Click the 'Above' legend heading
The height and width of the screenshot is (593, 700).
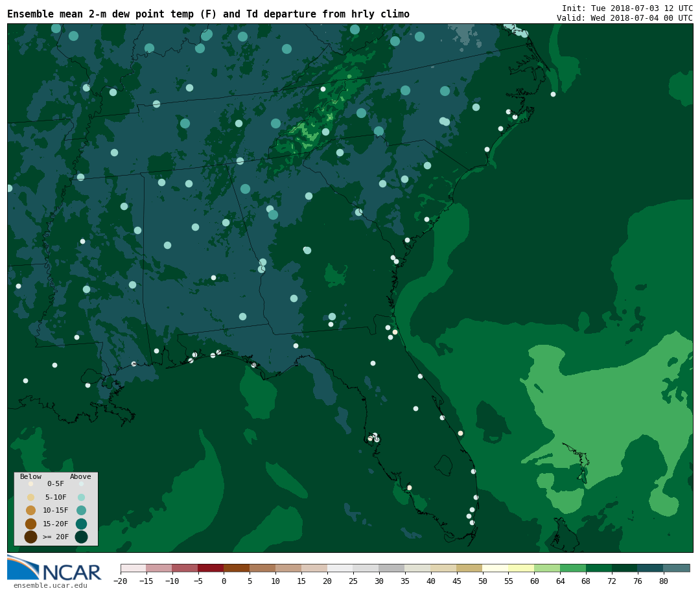[80, 476]
